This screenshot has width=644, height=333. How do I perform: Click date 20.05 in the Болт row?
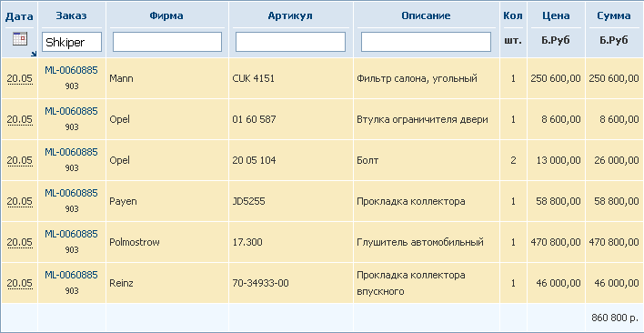19,160
